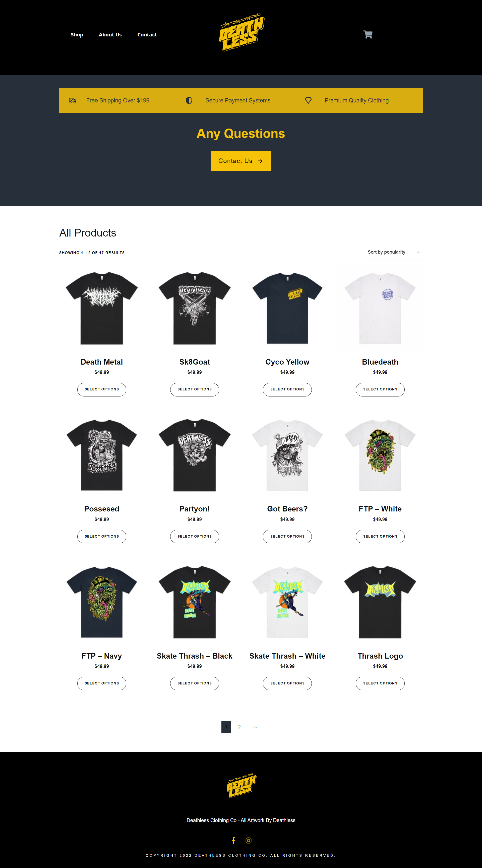Open the Facebook icon in footer
The image size is (482, 868).
233,840
